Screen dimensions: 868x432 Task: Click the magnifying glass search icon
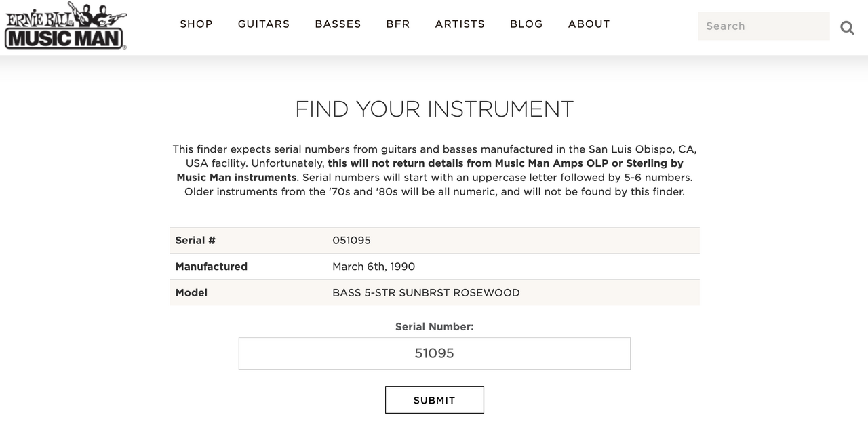[x=847, y=27]
